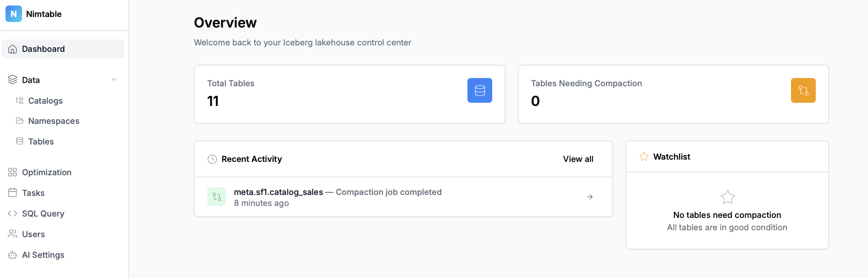Click the green compaction job icon
868x278 pixels.
point(217,197)
